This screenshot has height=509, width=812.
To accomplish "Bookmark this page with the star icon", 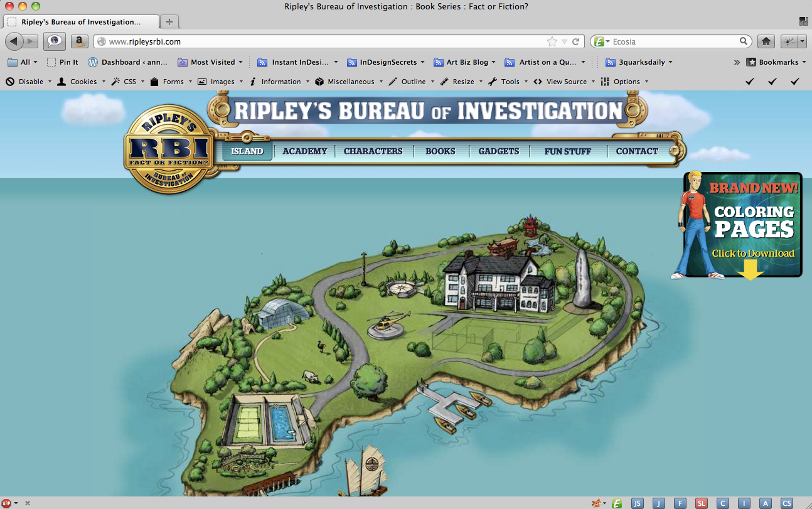I will click(x=552, y=41).
